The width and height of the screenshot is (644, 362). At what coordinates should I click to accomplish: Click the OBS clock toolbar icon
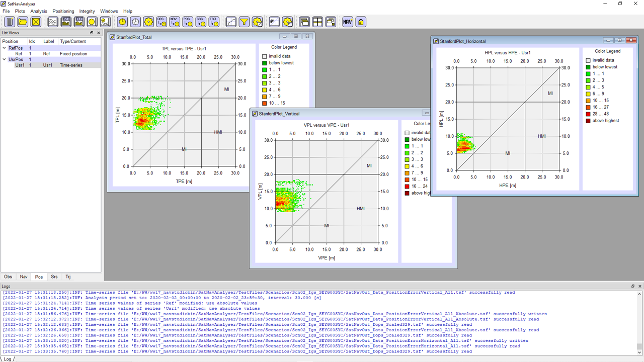click(x=161, y=22)
